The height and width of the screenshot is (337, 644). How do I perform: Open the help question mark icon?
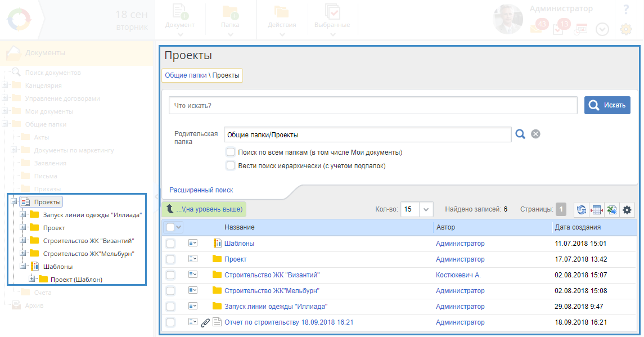[x=625, y=10]
